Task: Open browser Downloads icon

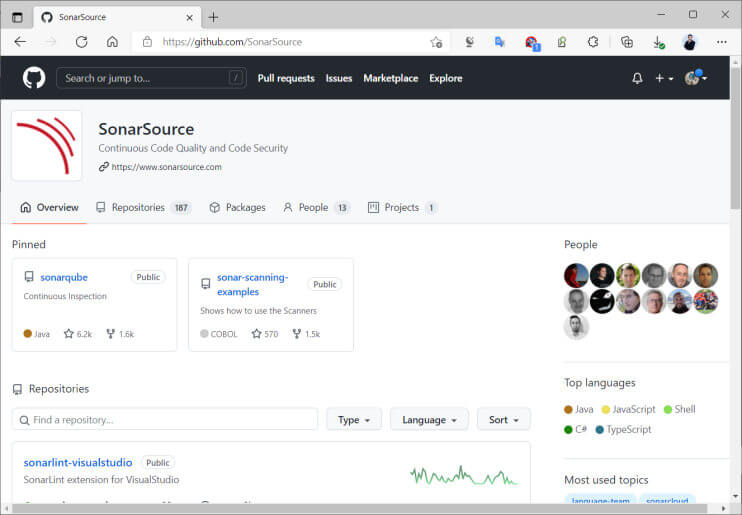Action: pos(658,42)
